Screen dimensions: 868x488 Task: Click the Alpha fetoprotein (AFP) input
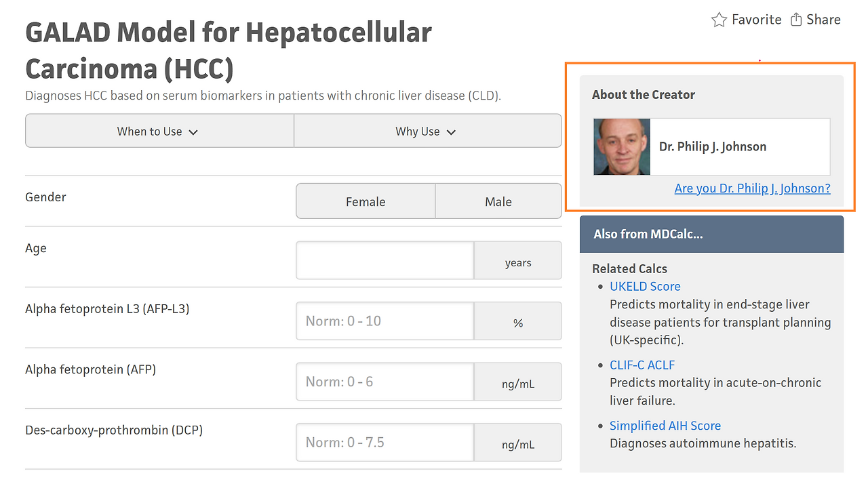click(384, 382)
